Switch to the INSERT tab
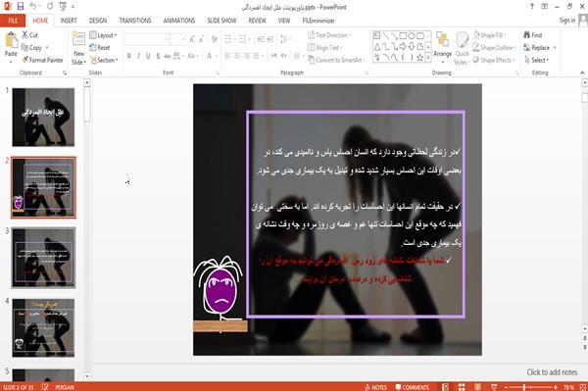The image size is (588, 391). coord(69,21)
